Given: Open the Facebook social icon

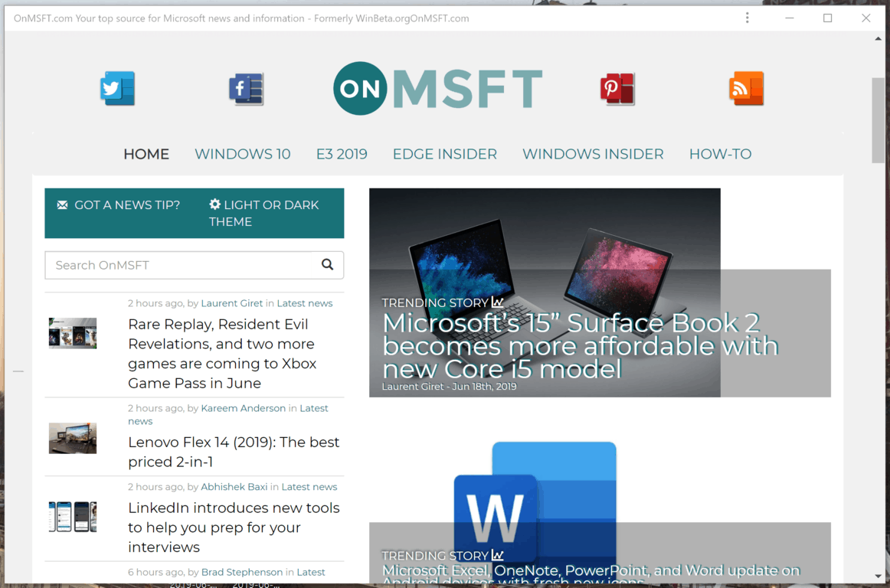Looking at the screenshot, I should pyautogui.click(x=247, y=89).
